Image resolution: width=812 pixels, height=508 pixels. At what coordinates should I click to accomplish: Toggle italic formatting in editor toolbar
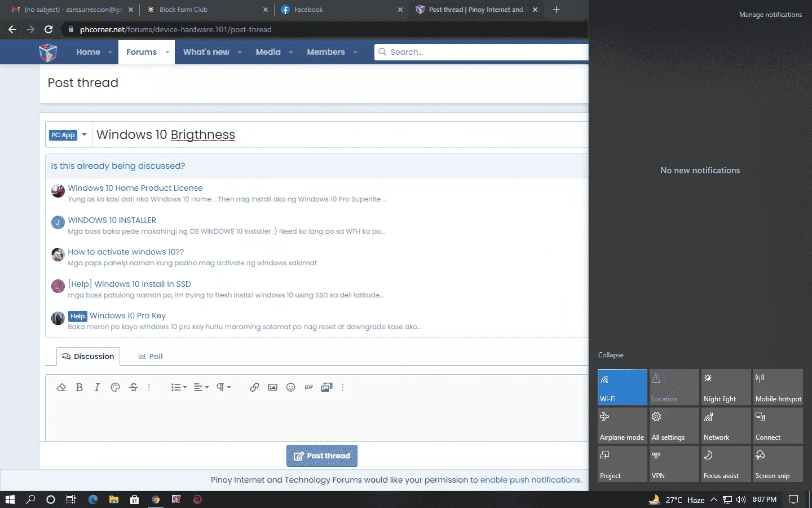[x=97, y=387]
